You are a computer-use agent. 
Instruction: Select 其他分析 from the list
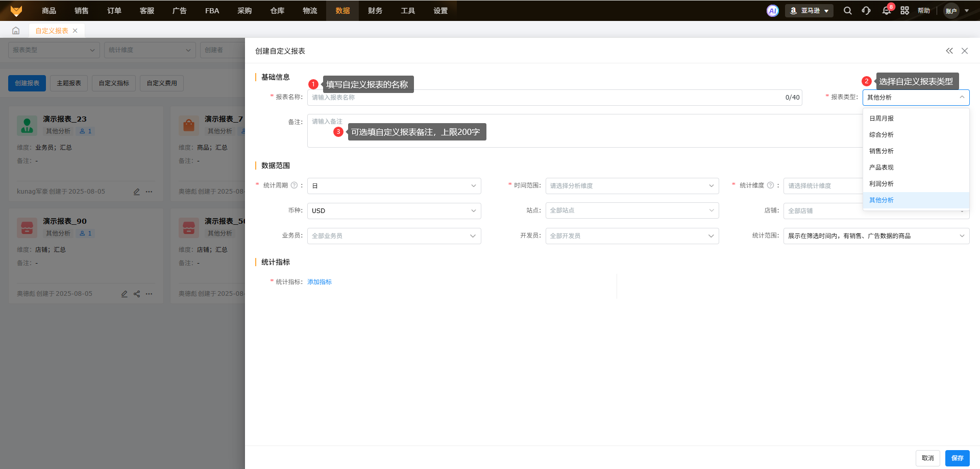[x=916, y=200]
